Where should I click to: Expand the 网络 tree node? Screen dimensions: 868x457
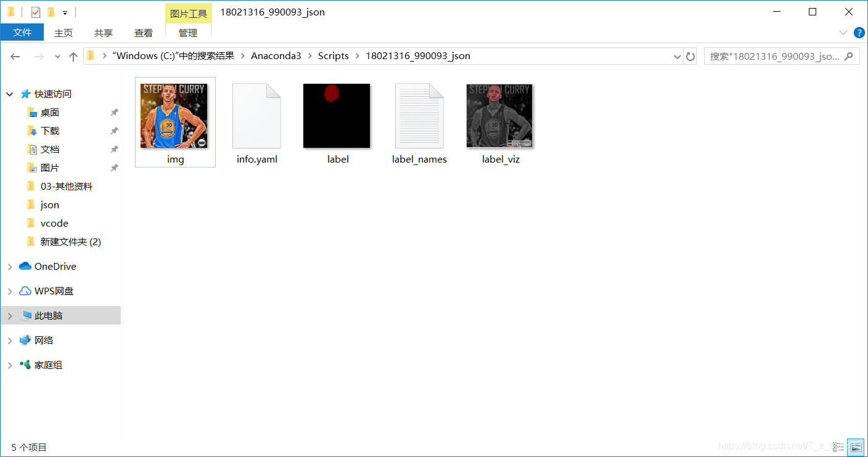tap(10, 341)
